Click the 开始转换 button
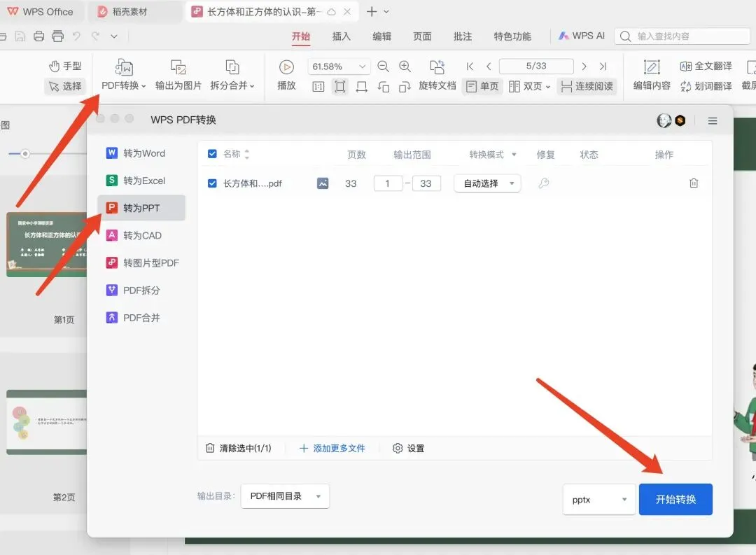756x555 pixels. 675,500
